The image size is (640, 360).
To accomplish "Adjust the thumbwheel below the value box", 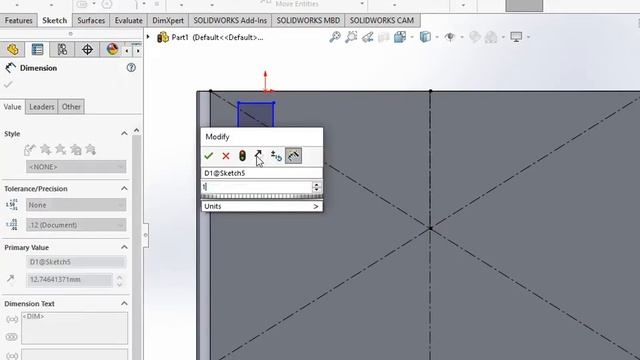I will pyautogui.click(x=262, y=196).
